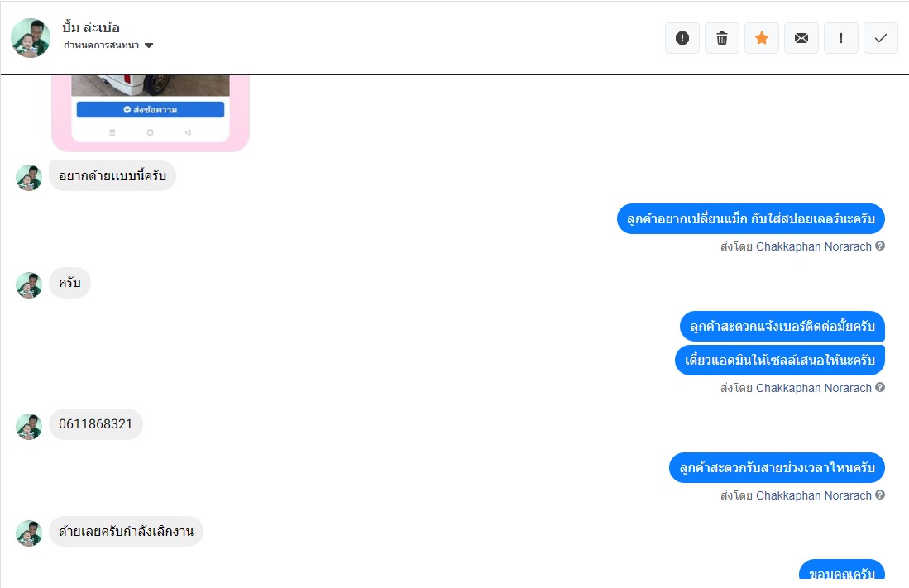Image resolution: width=909 pixels, height=588 pixels.
Task: Click the spam report octagon icon
Action: pos(682,38)
